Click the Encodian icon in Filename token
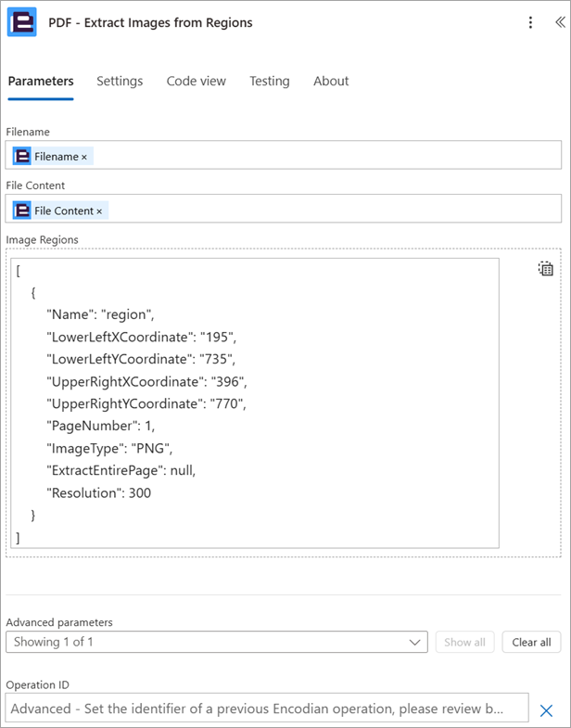The width and height of the screenshot is (571, 728). [x=22, y=157]
